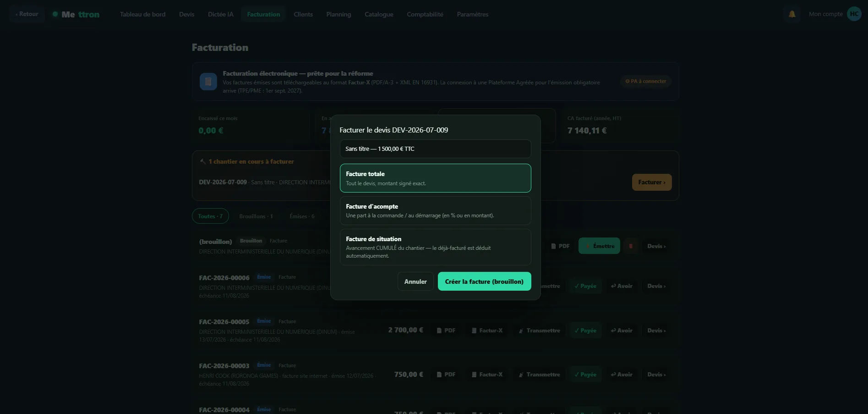Delete the brouillon invoice with the red icon
Viewport: 868px width, 414px height.
tap(631, 246)
